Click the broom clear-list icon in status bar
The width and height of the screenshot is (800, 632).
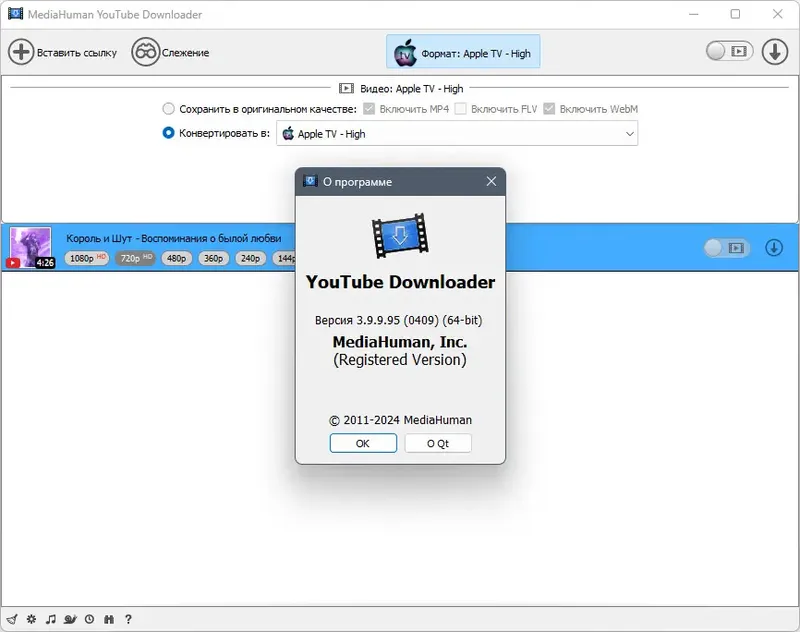(12, 619)
